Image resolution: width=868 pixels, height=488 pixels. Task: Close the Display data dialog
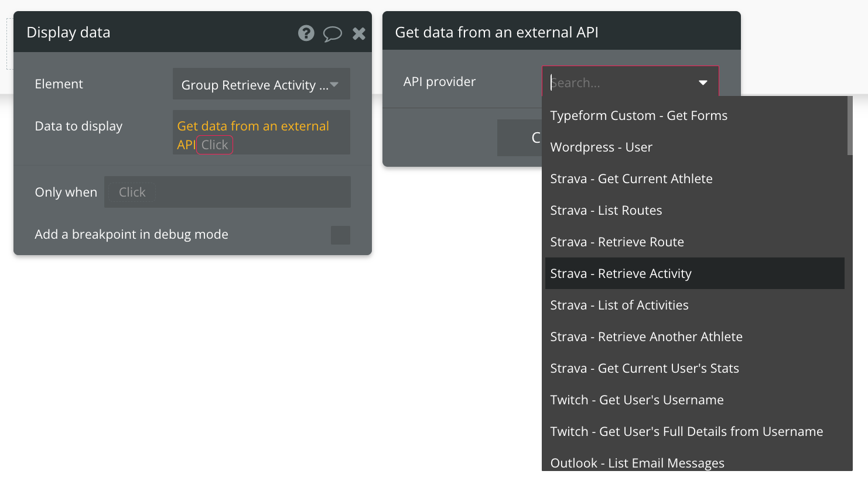tap(358, 33)
